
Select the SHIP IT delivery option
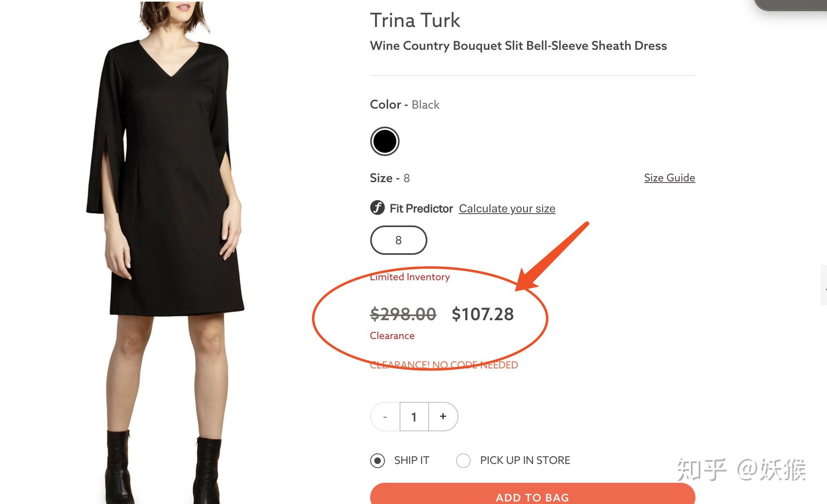click(378, 461)
